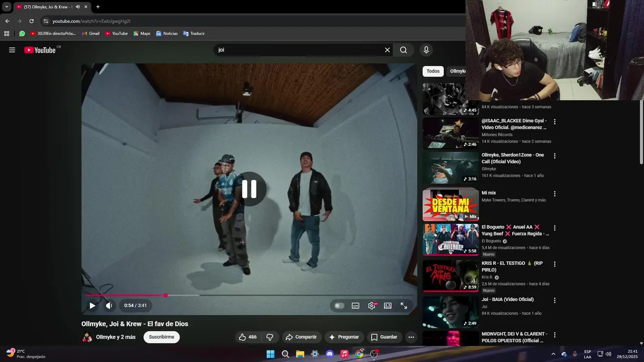Start voice search with the microphone
The width and height of the screenshot is (644, 362).
(x=426, y=50)
